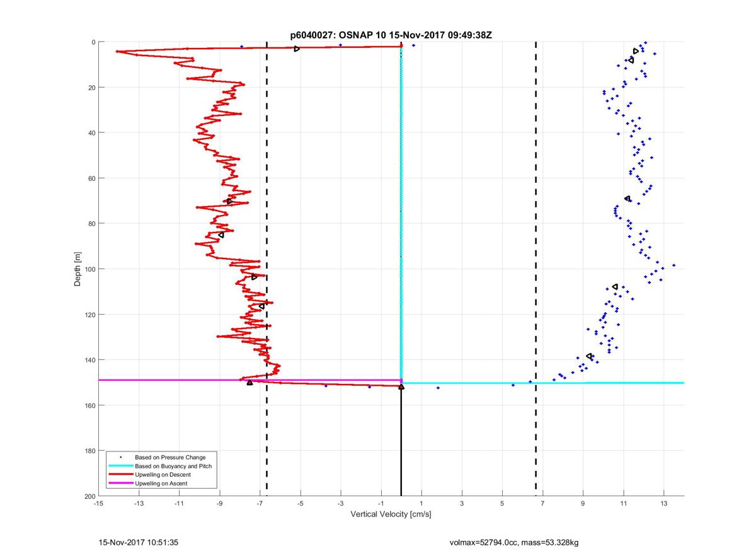Click the plot title "p6040027: OSNAP 10 15-Nov-2017 09:49:38Z"
This screenshot has width=756, height=558.
(x=391, y=35)
